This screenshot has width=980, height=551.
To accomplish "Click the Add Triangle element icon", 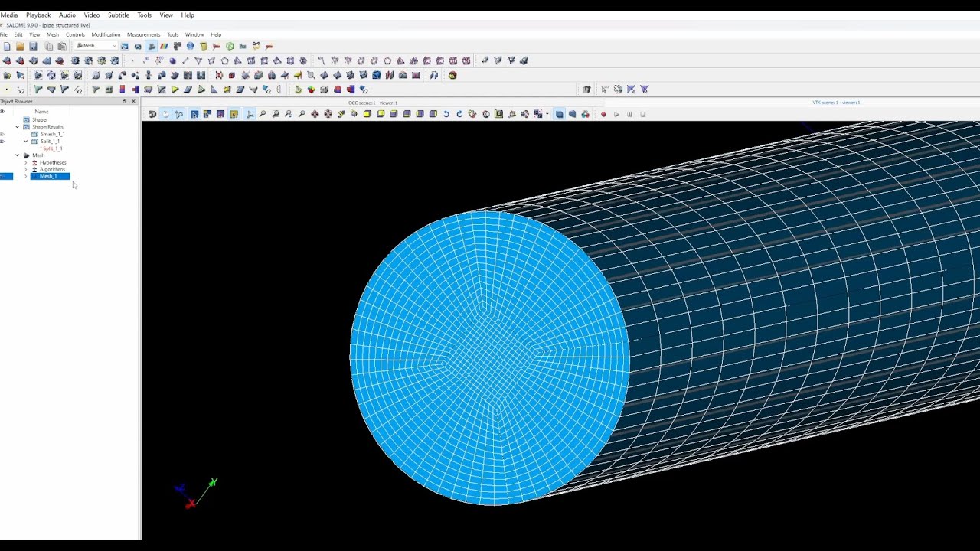I will (198, 60).
